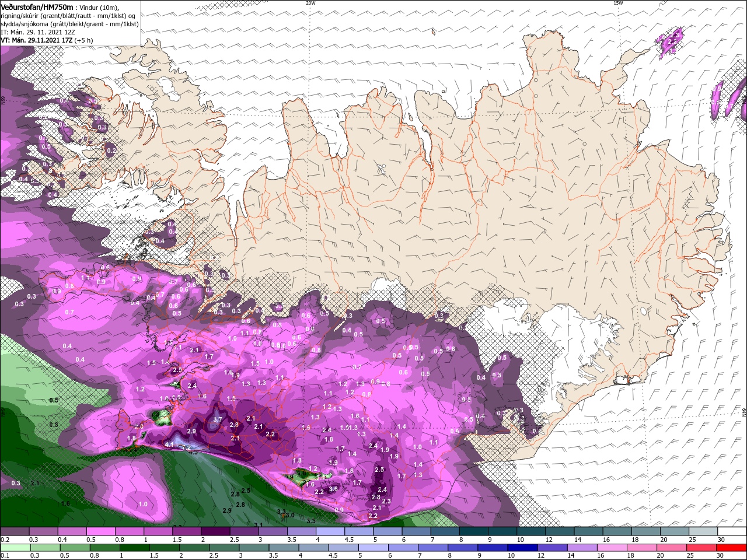The image size is (747, 560).
Task: Click the light periwinkle 4 snow legend swatch
Action: click(330, 531)
